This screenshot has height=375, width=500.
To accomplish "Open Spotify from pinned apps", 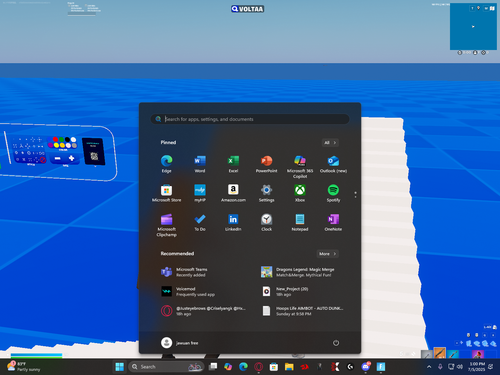I will pos(333,193).
